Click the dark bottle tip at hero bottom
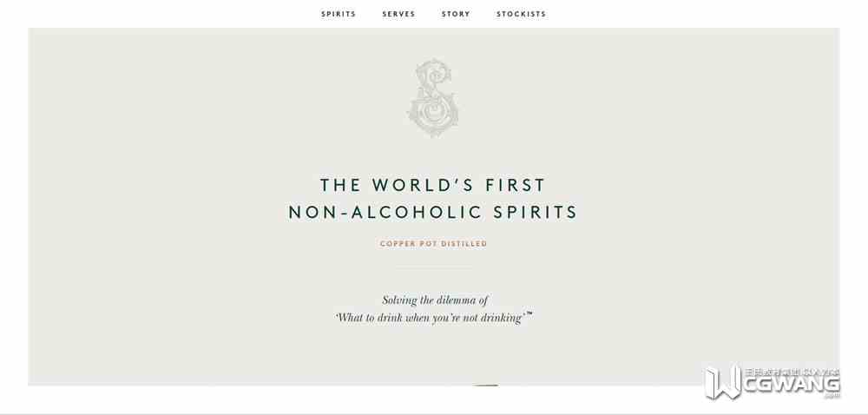Screen dimensions: 868x415 tap(486, 385)
